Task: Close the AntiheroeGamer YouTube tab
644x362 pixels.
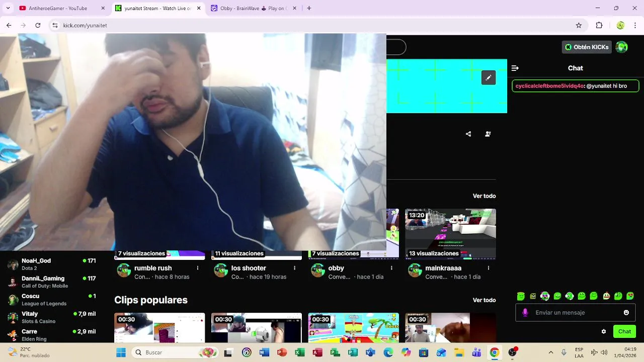Action: [x=103, y=8]
